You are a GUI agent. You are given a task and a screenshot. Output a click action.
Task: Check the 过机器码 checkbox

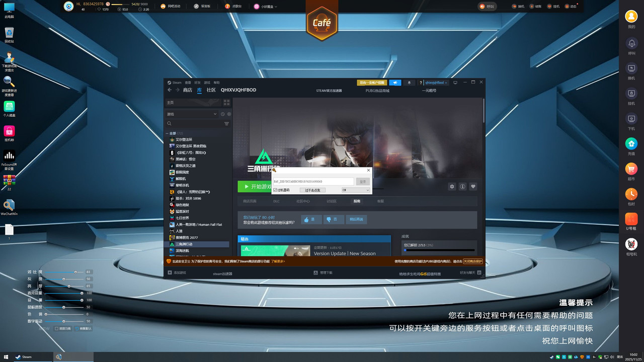click(x=275, y=190)
